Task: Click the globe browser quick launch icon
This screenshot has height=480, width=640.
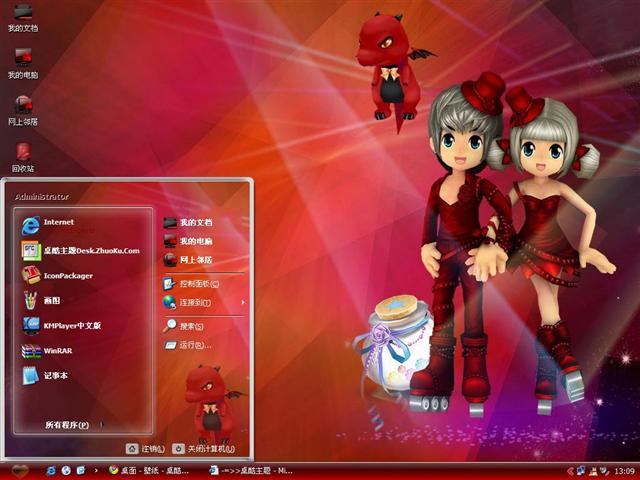Action: [x=66, y=471]
